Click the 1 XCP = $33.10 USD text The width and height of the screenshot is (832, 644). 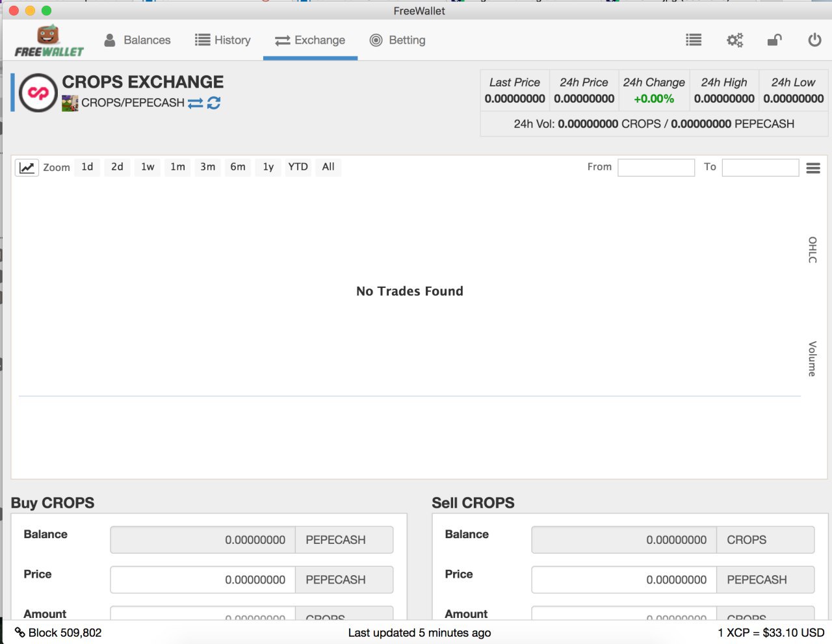pos(771,633)
